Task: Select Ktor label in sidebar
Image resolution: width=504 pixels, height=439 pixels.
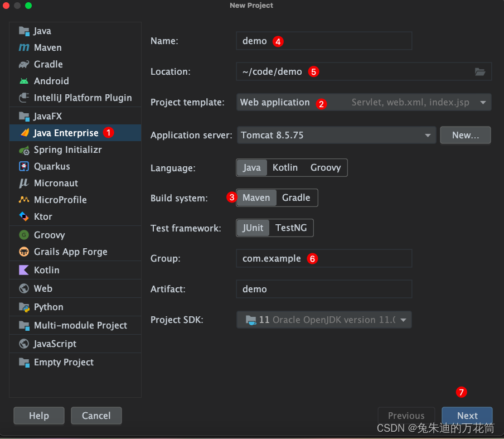Action: tap(43, 217)
